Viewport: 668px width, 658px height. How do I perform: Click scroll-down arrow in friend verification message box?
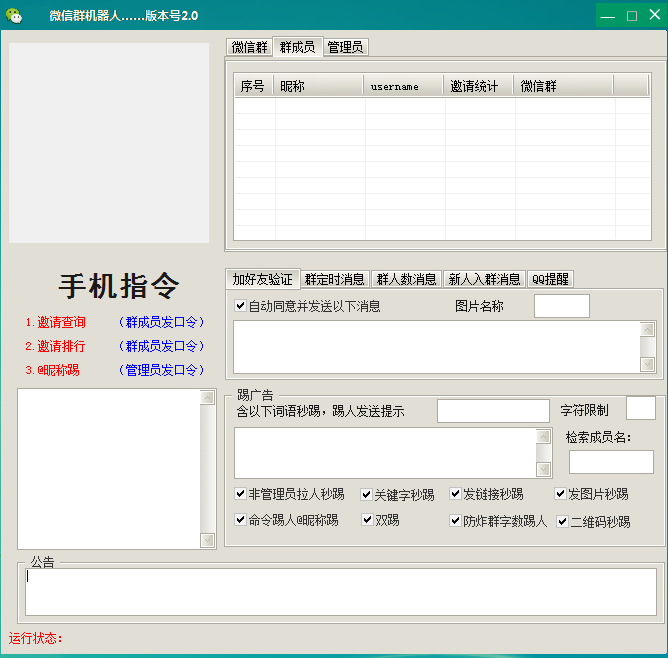[x=647, y=364]
